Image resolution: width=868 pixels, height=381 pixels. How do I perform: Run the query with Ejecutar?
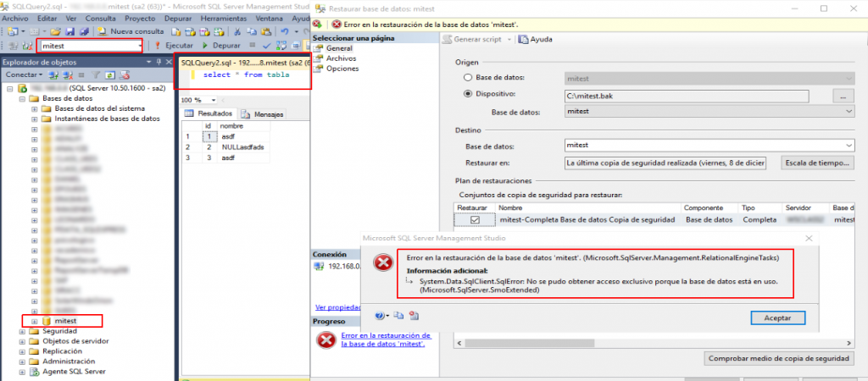coord(173,46)
